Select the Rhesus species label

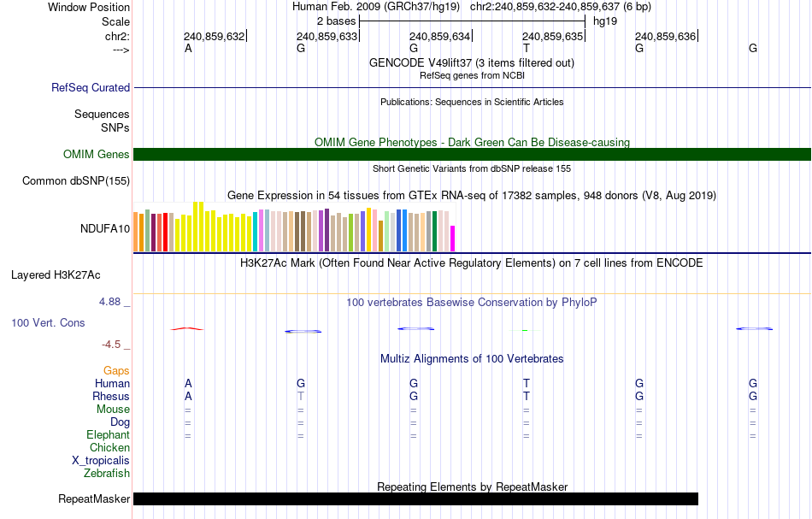pos(111,396)
